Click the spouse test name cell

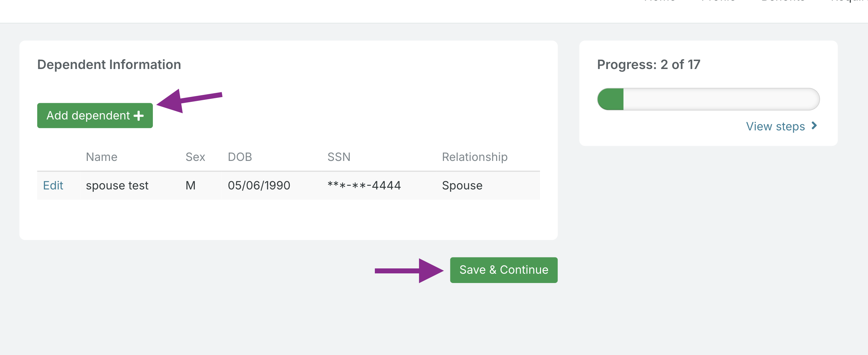click(117, 185)
